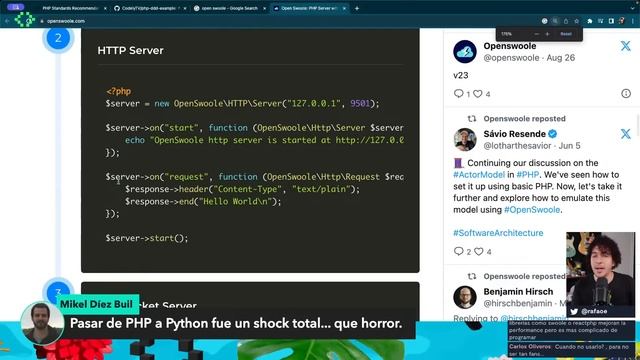Open the Aug 26 tweet date link
Screen dimensions: 640x360
[x=560, y=58]
